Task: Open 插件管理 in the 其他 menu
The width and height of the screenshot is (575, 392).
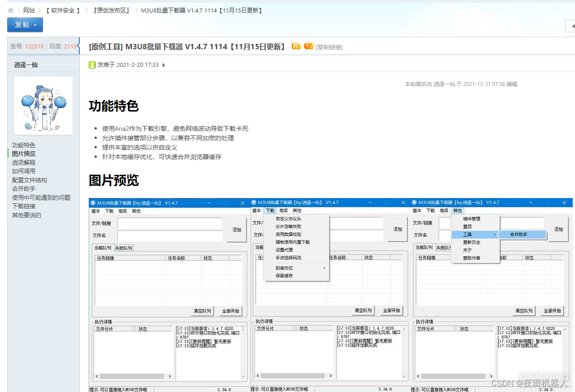Action: pyautogui.click(x=475, y=219)
